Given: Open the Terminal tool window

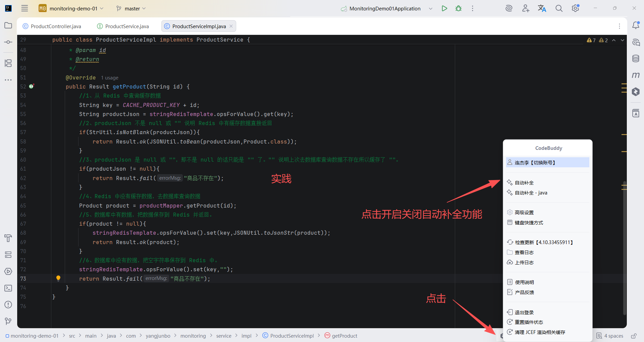Looking at the screenshot, I should tap(8, 288).
